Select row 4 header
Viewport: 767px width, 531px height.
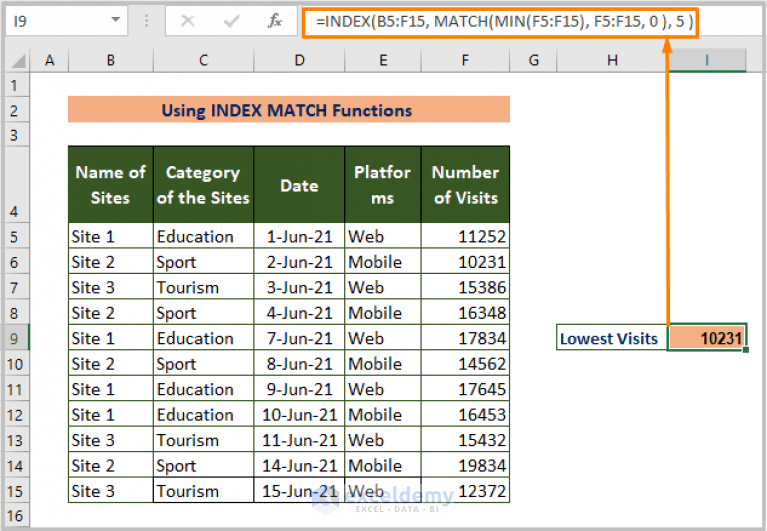(x=15, y=185)
